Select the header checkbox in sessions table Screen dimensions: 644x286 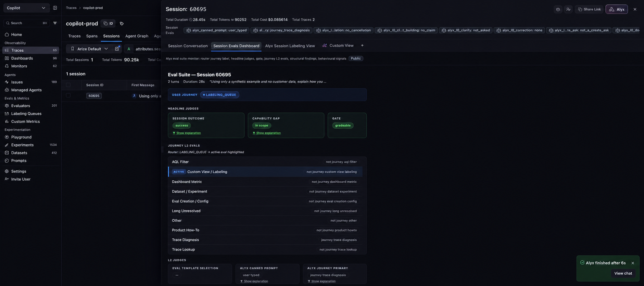(68, 85)
